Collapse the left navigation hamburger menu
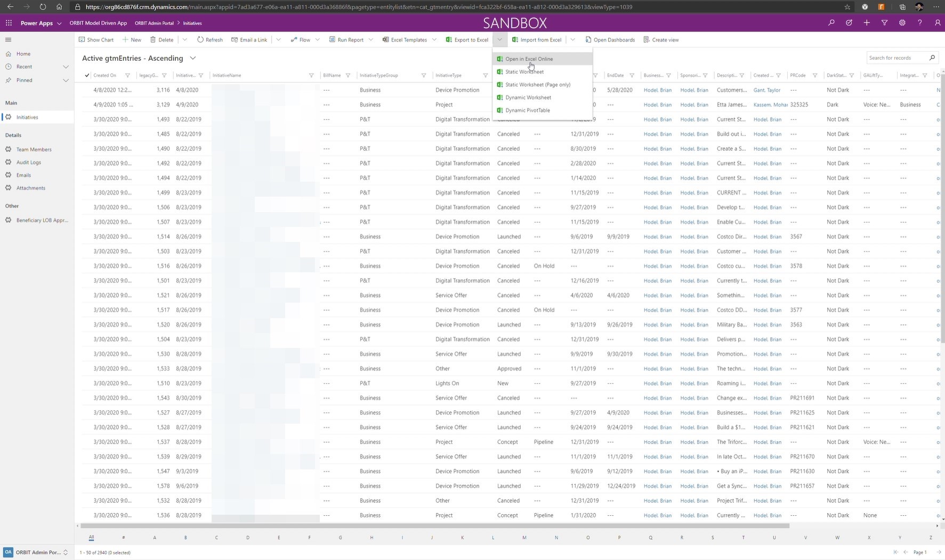 [x=8, y=39]
